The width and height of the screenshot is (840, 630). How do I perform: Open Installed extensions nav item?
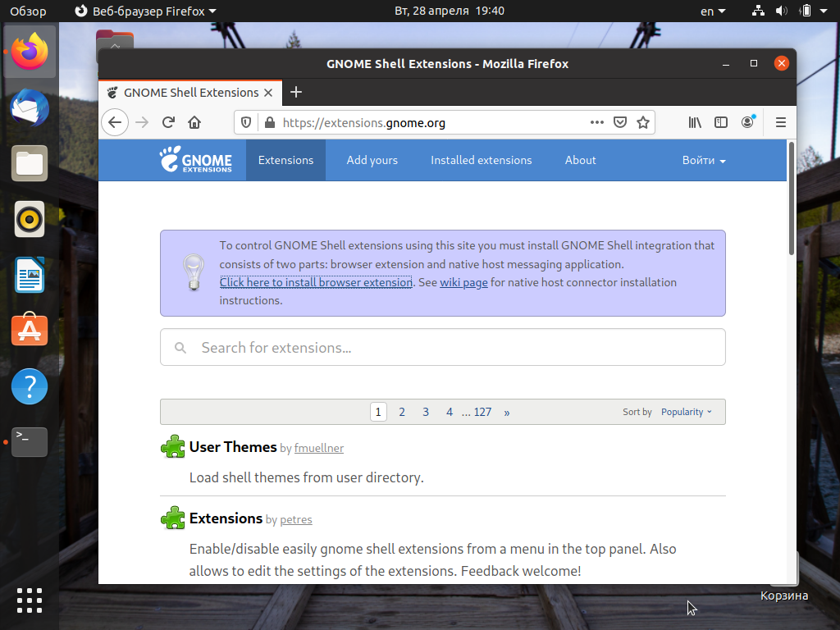tap(481, 160)
